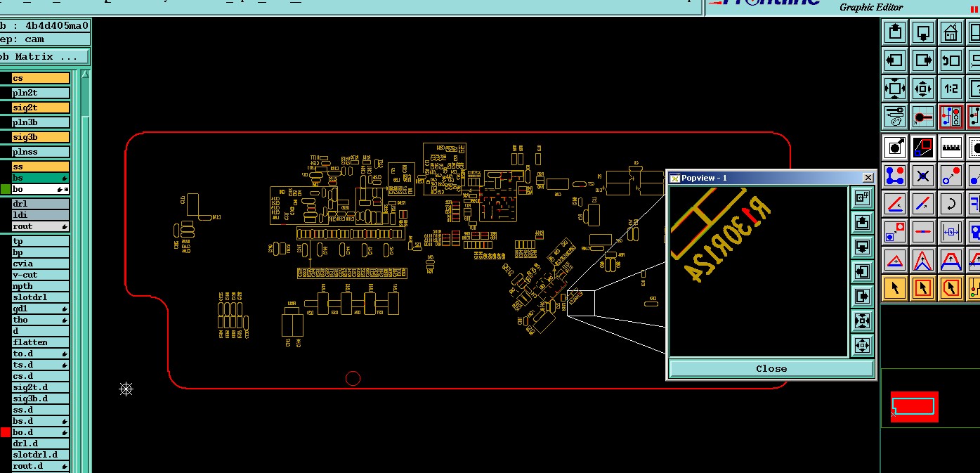The image size is (980, 473).
Task: Click the traffic light layer control icon
Action: pos(950,117)
